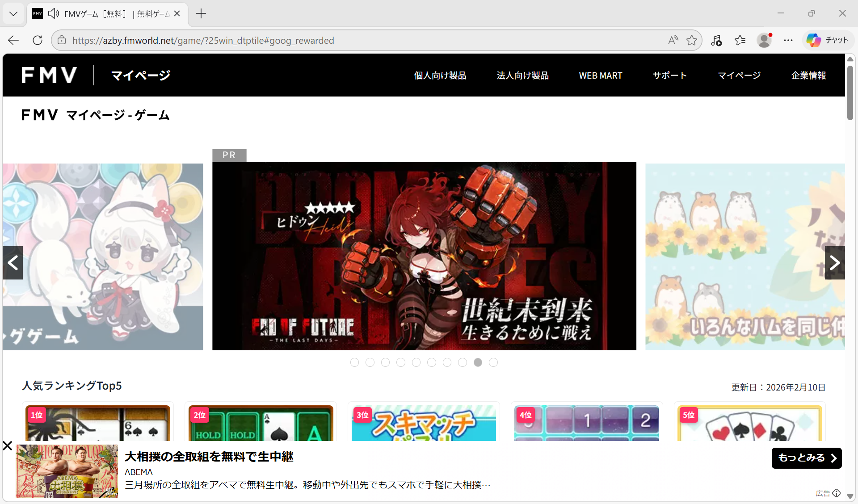Screen dimensions: 858x504
Task: Open browser profile avatar icon
Action: pyautogui.click(x=764, y=40)
